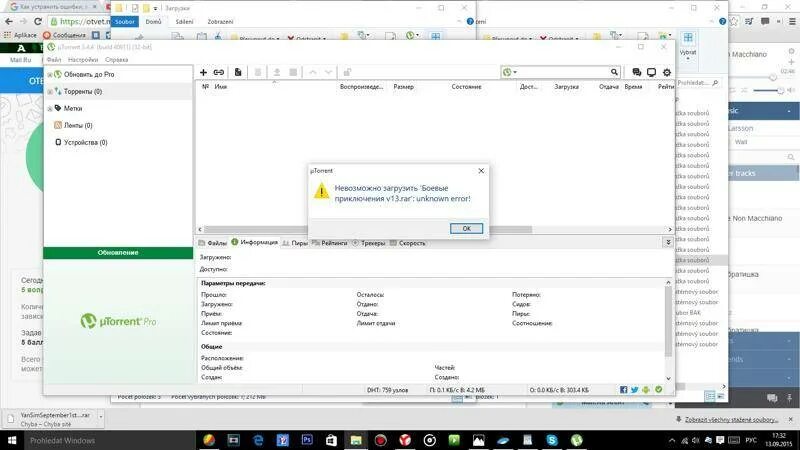Click the Move Up Queue arrow
Screen dimensions: 800x450
point(313,72)
